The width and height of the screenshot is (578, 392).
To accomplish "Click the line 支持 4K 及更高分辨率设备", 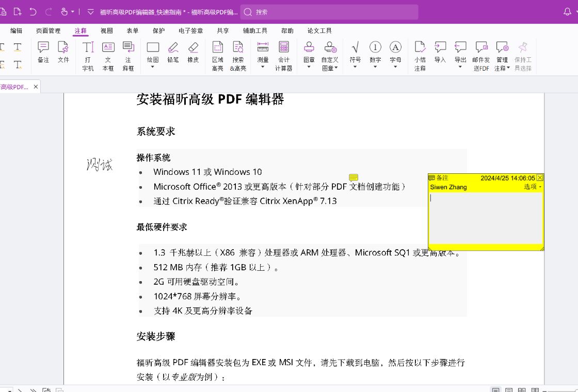I will pos(203,311).
